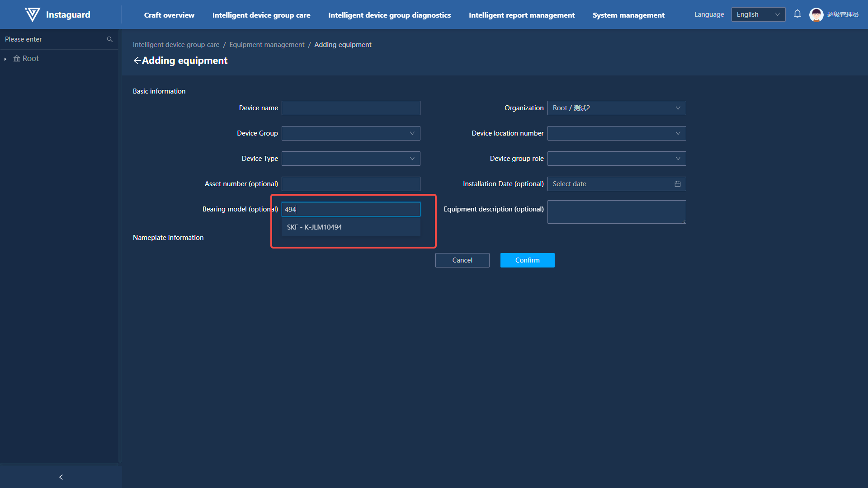Collapse the sidebar with the chevron
Screen dimensions: 868x488
pos(61,477)
